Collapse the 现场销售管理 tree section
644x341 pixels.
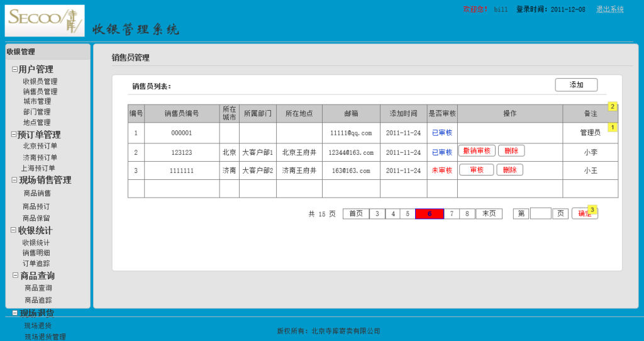click(14, 180)
